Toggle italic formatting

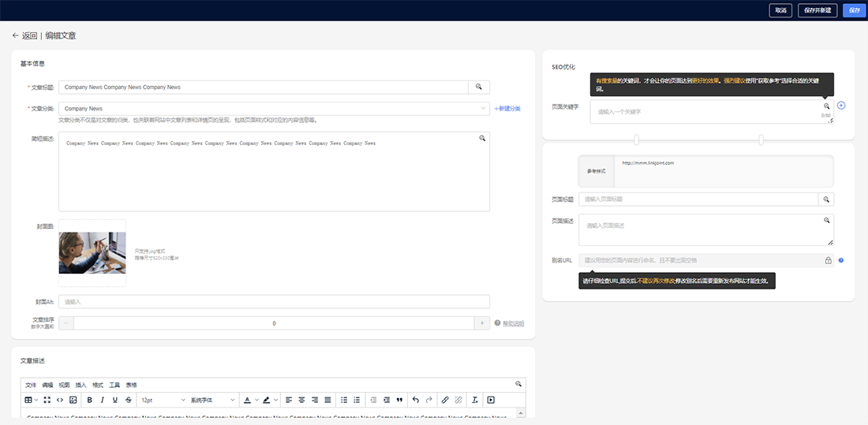103,400
